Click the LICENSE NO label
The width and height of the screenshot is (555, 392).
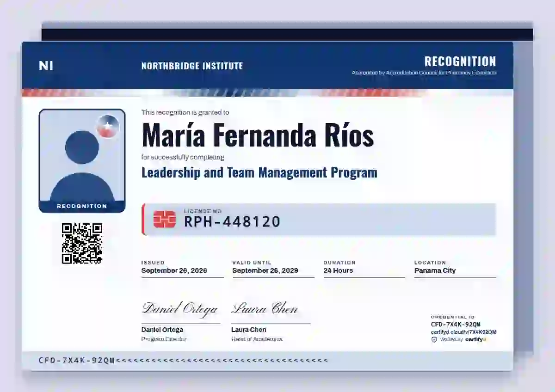click(203, 211)
